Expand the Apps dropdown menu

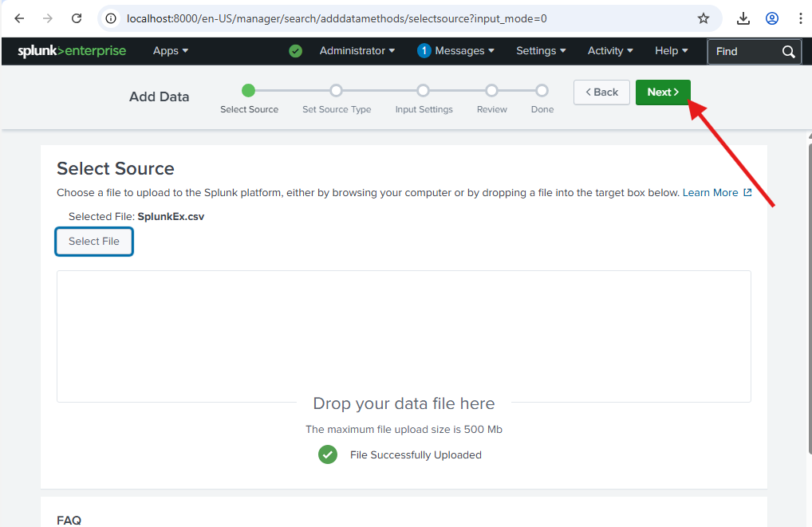coord(171,51)
